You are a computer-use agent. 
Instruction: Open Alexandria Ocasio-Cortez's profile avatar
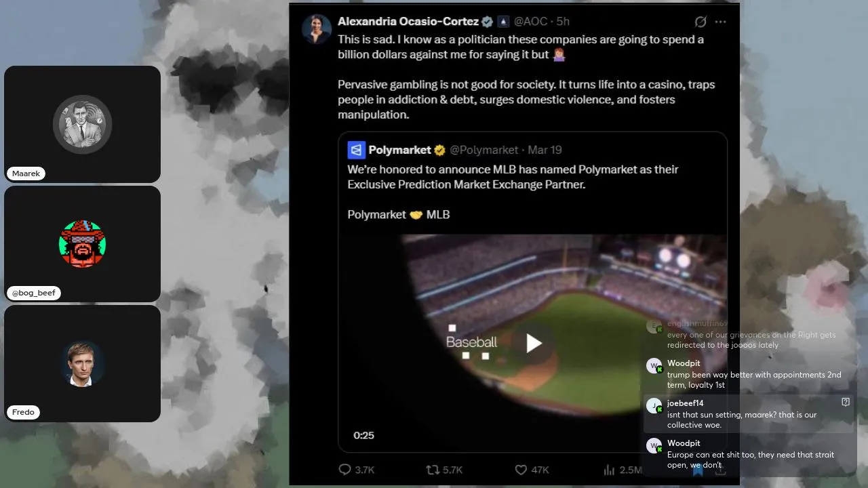[x=317, y=28]
